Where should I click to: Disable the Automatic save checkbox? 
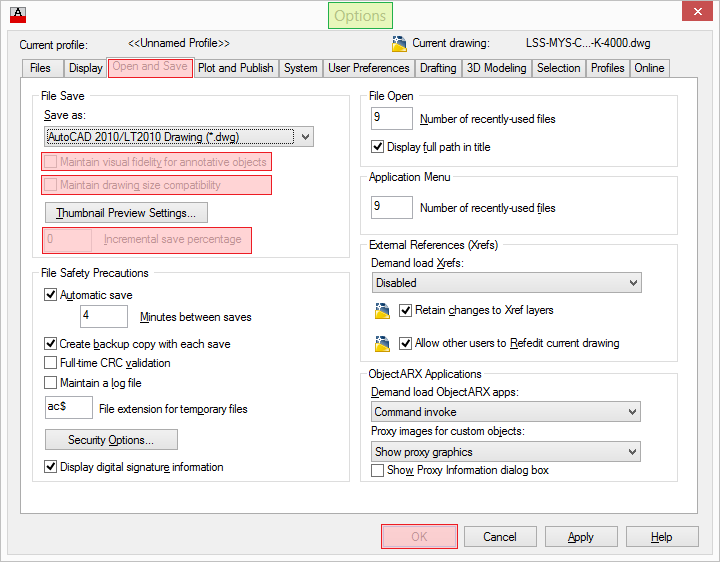[50, 295]
